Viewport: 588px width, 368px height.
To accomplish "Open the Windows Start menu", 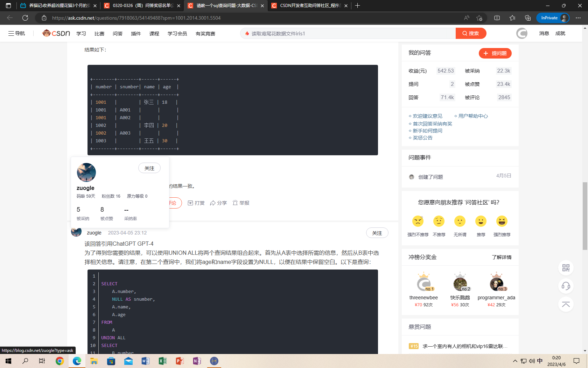I will [x=8, y=361].
